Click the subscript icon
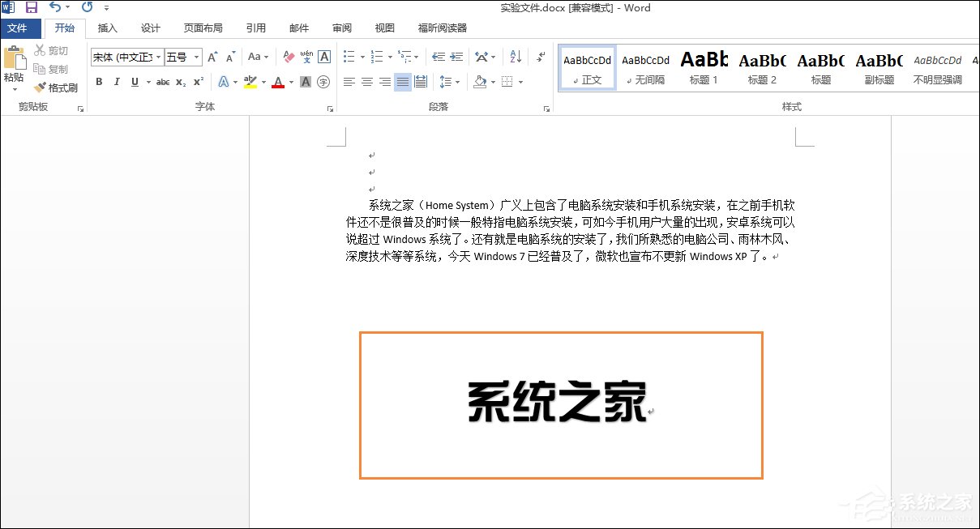This screenshot has width=980, height=529. [181, 81]
